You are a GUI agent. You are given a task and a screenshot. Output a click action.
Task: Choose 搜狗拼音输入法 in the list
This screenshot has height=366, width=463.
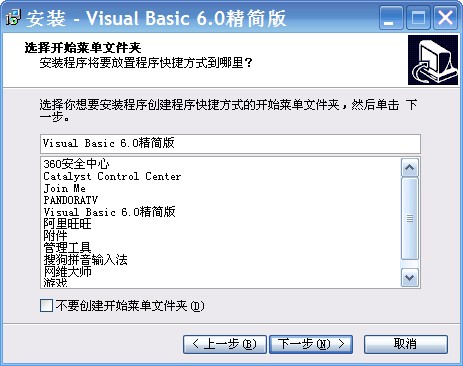tap(85, 260)
